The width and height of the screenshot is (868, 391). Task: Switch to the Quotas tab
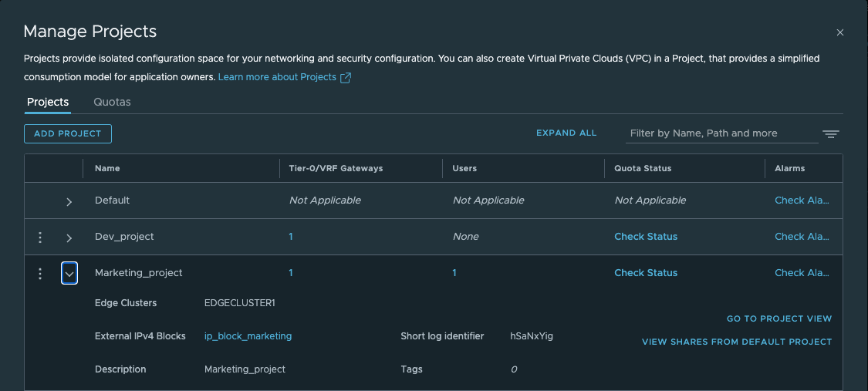pos(112,102)
